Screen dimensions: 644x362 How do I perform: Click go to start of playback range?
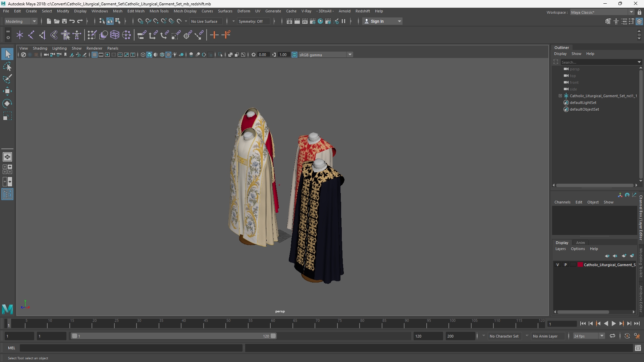coord(583,323)
